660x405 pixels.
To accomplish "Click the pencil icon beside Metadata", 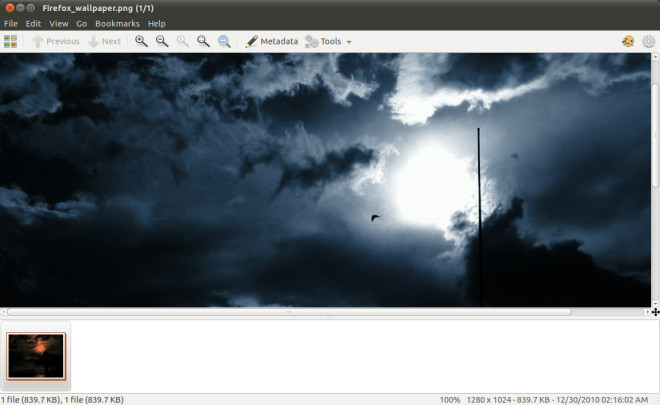I will point(251,41).
